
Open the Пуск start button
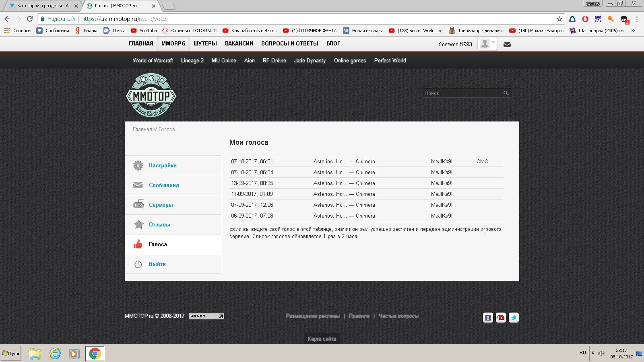click(11, 354)
